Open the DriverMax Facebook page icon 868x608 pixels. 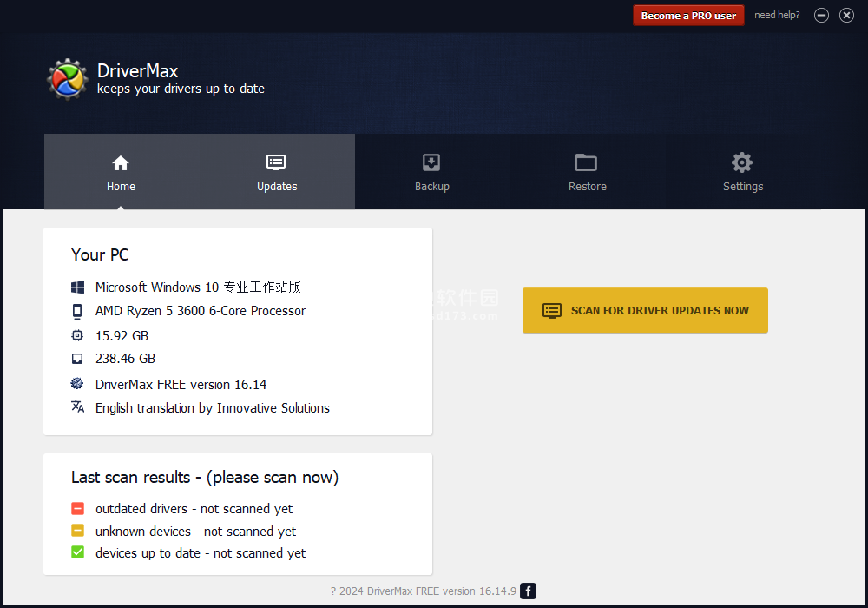click(x=528, y=591)
